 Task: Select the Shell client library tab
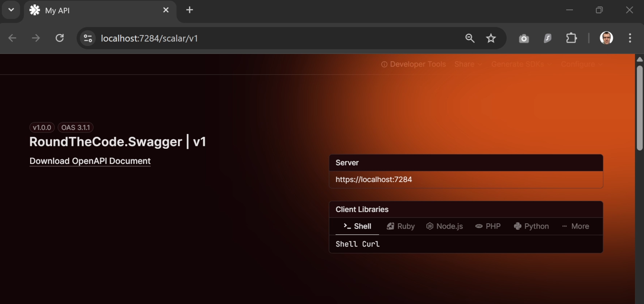(357, 226)
